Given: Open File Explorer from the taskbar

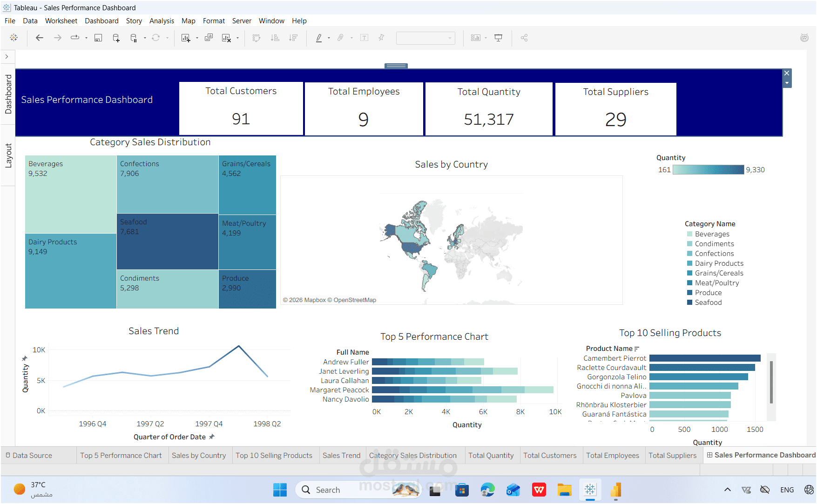Looking at the screenshot, I should (x=564, y=490).
